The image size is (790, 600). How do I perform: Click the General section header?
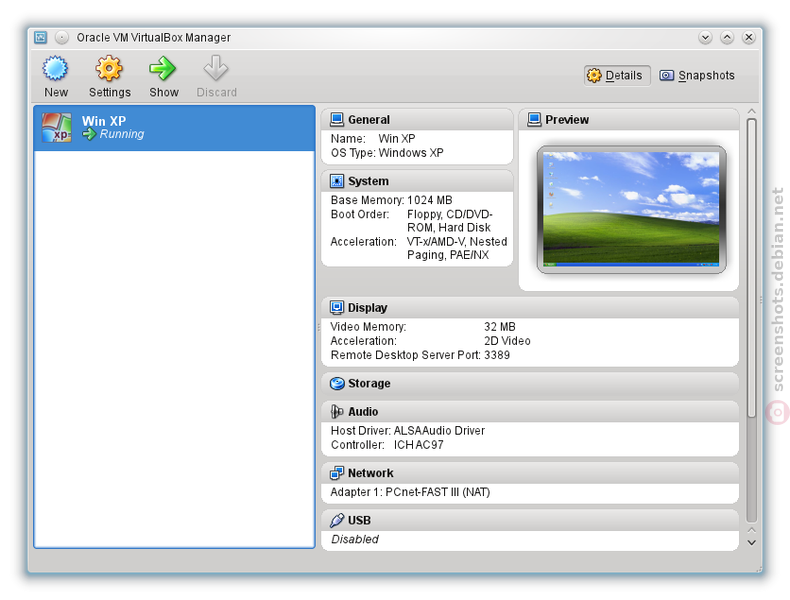pyautogui.click(x=417, y=120)
